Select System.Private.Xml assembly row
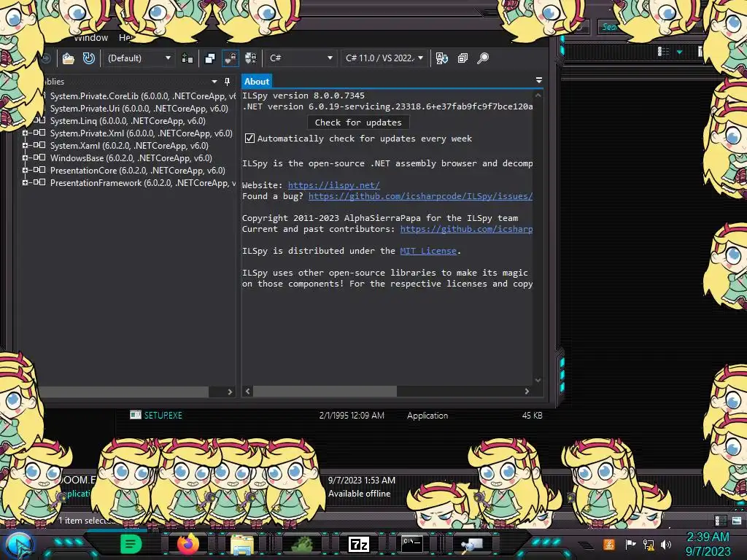 coord(141,133)
